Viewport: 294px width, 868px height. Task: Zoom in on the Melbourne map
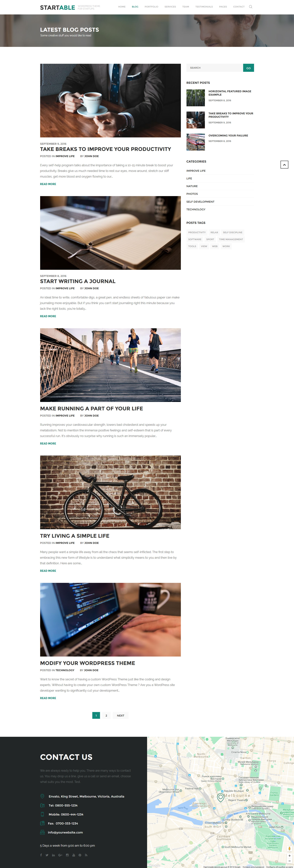pos(289,855)
